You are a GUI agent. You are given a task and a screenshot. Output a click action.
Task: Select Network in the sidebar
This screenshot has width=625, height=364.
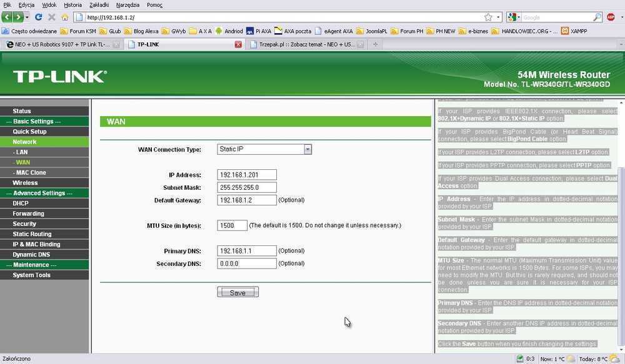[44, 142]
